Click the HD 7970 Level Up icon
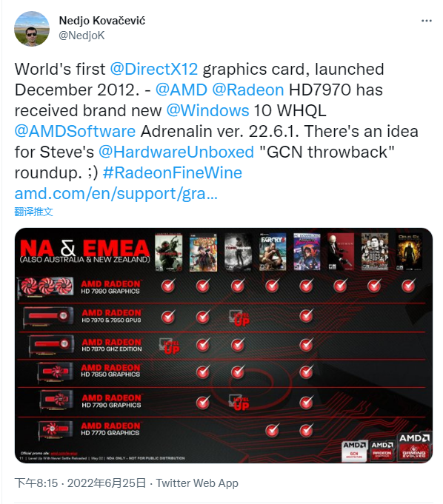Image resolution: width=443 pixels, height=504 pixels. (239, 318)
